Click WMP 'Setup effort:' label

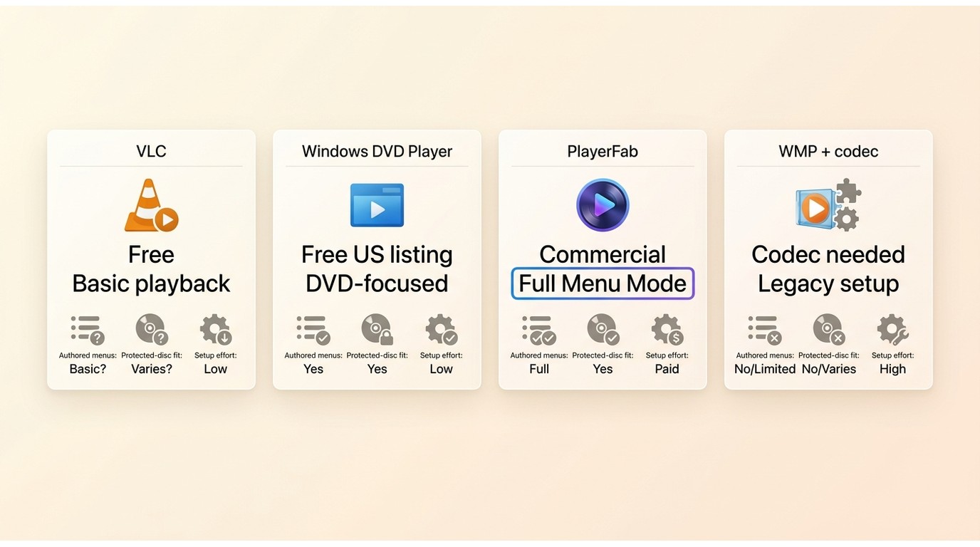pyautogui.click(x=893, y=355)
